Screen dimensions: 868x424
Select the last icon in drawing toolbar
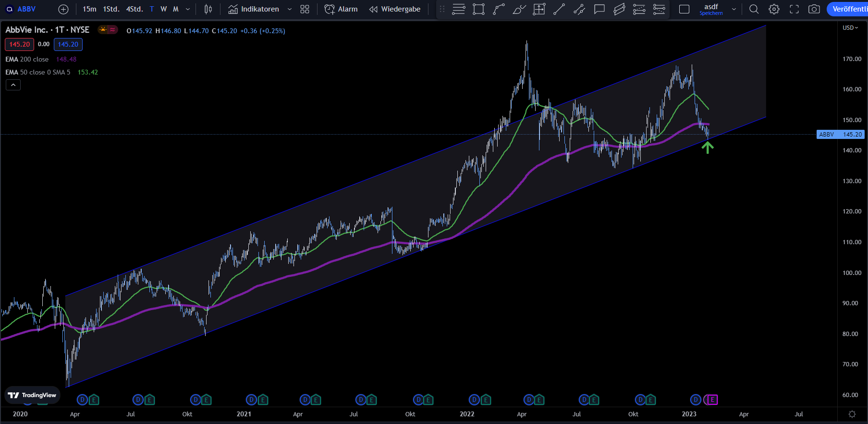tap(659, 9)
